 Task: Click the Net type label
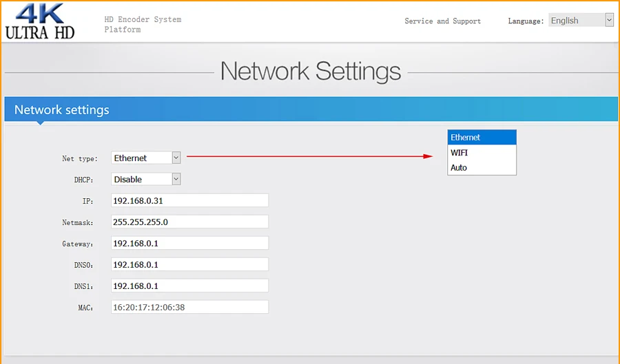(x=79, y=159)
